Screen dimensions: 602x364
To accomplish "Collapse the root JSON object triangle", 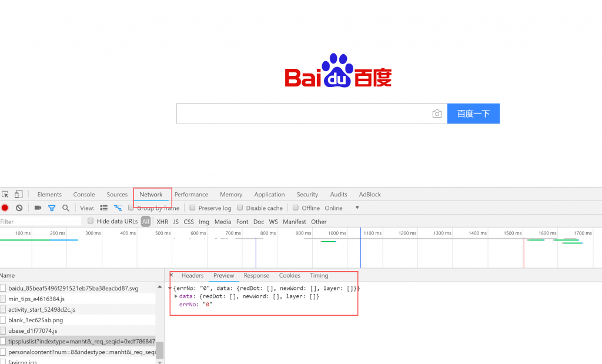I will [170, 288].
